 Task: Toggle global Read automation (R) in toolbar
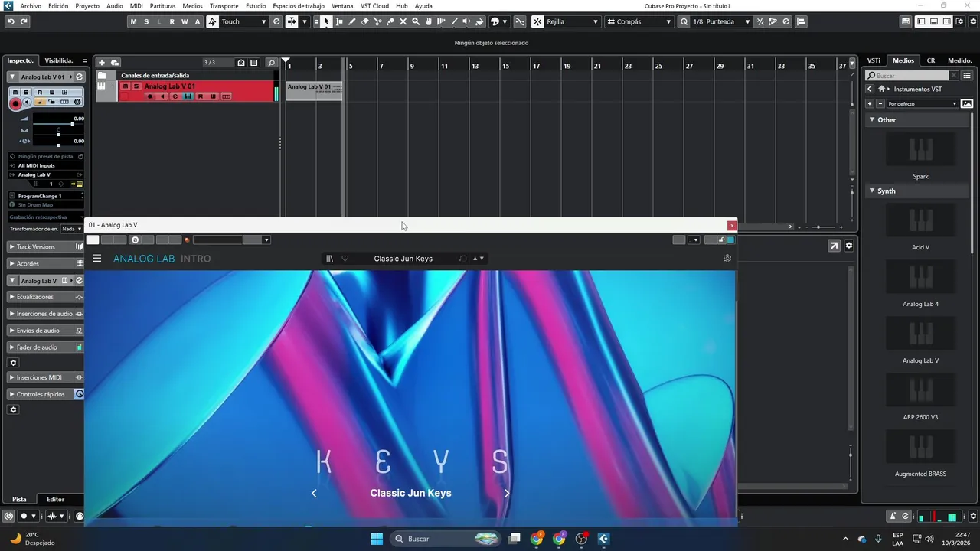click(x=171, y=21)
